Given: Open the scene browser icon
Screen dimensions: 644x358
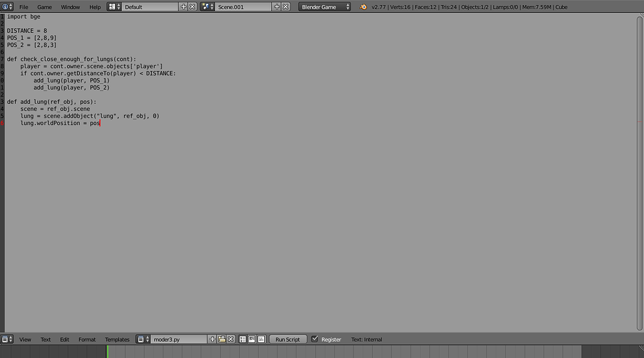Looking at the screenshot, I should 208,7.
